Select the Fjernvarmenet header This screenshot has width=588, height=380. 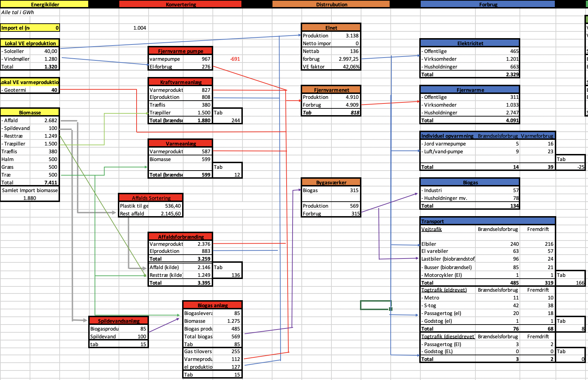331,90
